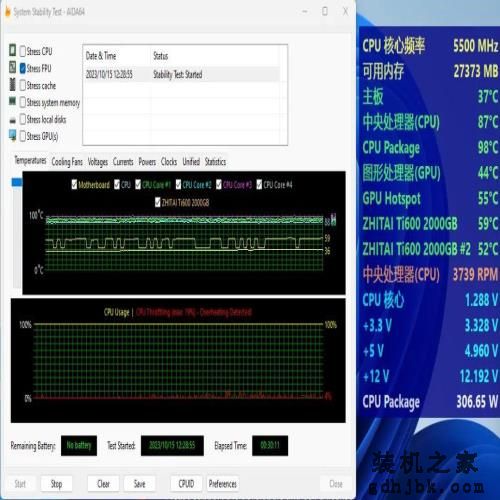Image resolution: width=500 pixels, height=500 pixels.
Task: Click the No battery status field
Action: click(79, 445)
